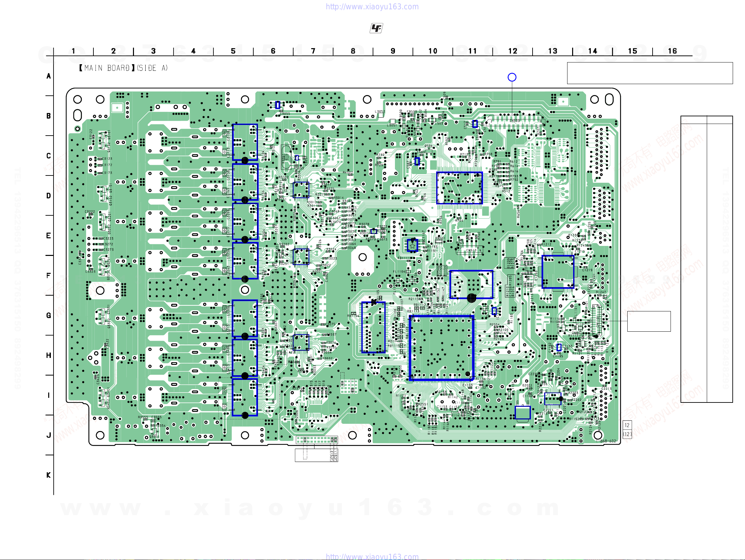Click component label R729

click(x=379, y=165)
